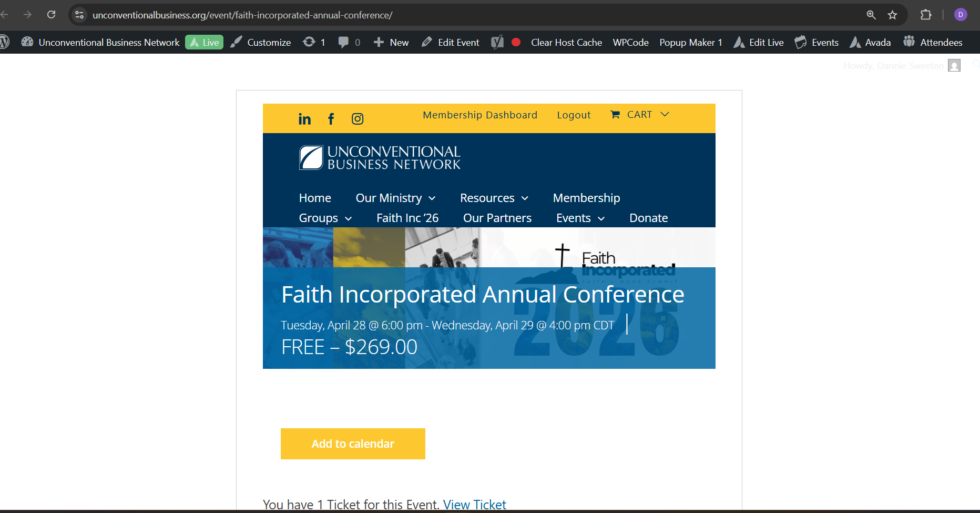Click the zoom magnifier icon in address bar
The image size is (980, 513).
coord(871,15)
